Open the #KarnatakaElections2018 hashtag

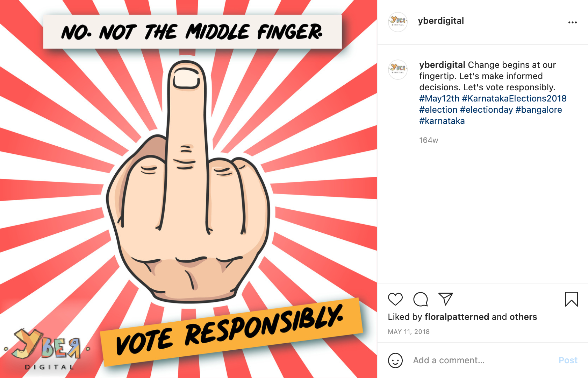(514, 99)
